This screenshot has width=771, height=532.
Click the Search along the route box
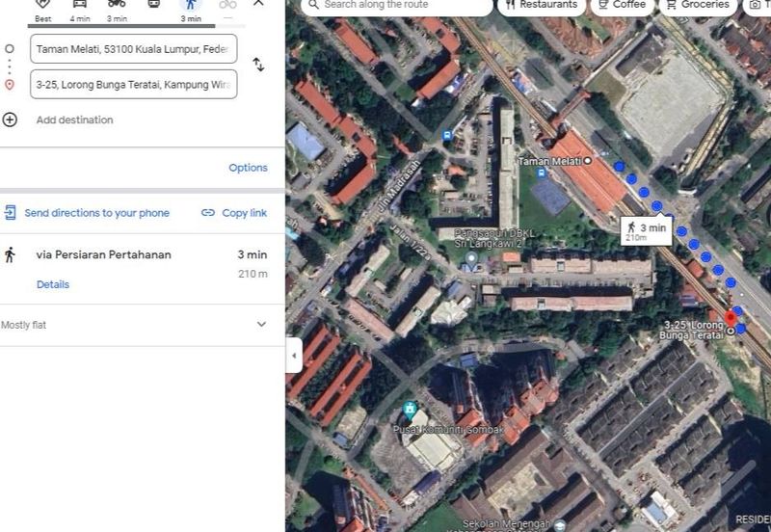400,6
